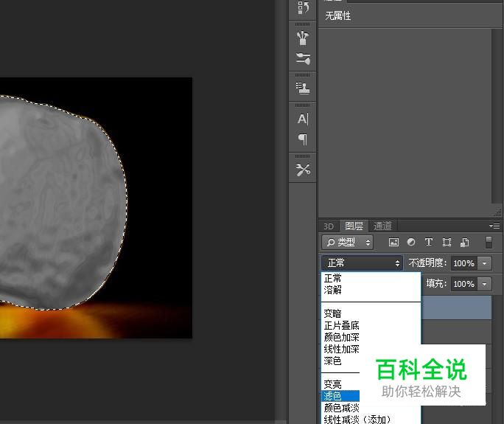The height and width of the screenshot is (424, 504).
Task: Choose 线性加深 blend mode
Action: pos(340,349)
